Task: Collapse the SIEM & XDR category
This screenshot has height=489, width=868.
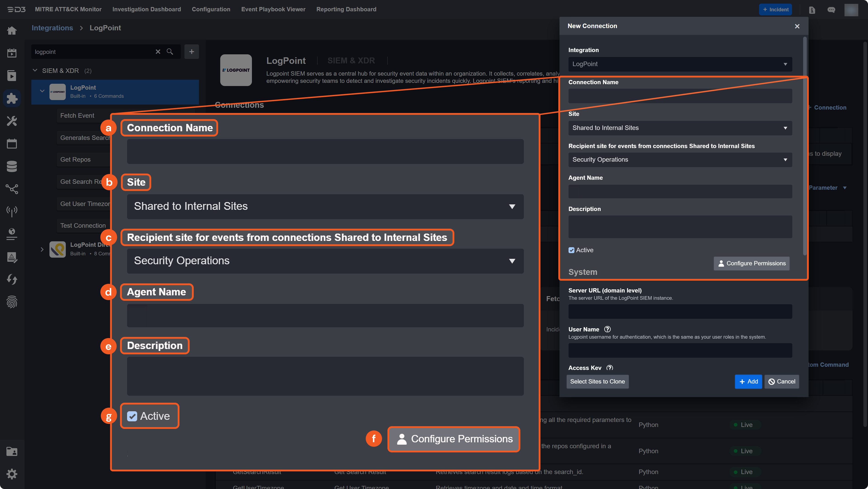Action: coord(35,70)
